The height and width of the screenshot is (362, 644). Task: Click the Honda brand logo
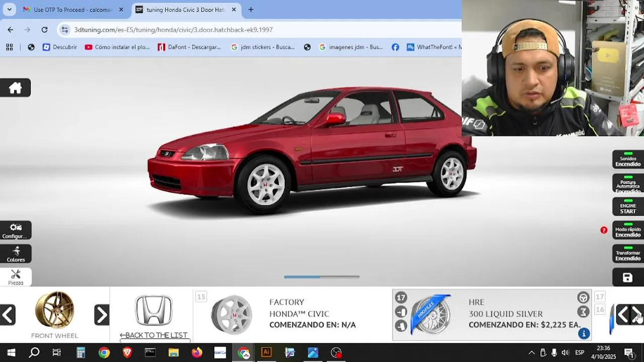(154, 310)
